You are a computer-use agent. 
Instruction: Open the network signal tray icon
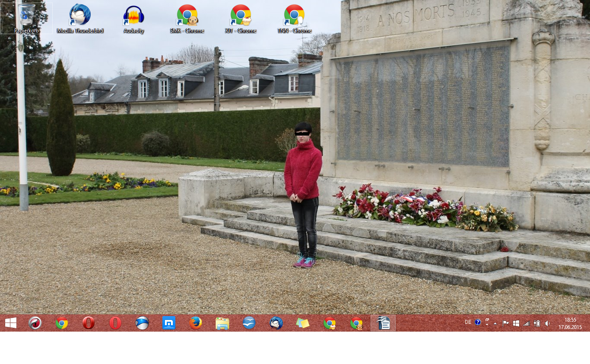[526, 323]
